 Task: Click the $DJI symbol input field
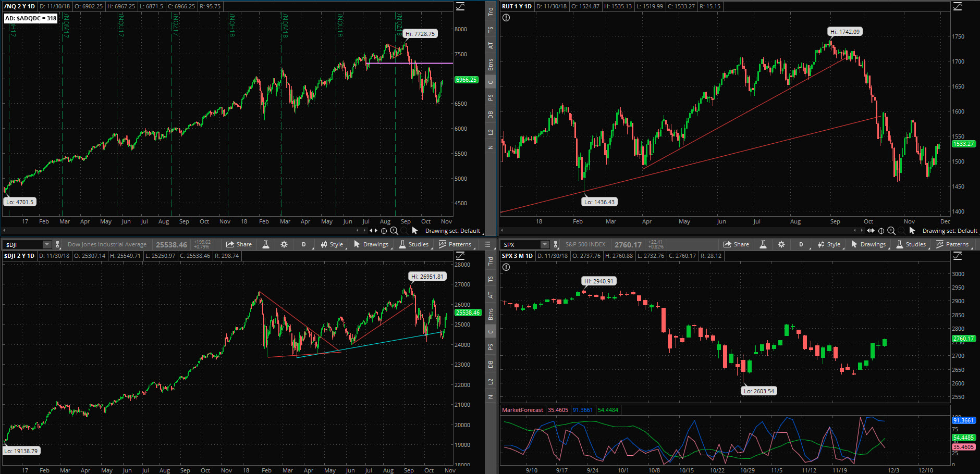click(23, 244)
